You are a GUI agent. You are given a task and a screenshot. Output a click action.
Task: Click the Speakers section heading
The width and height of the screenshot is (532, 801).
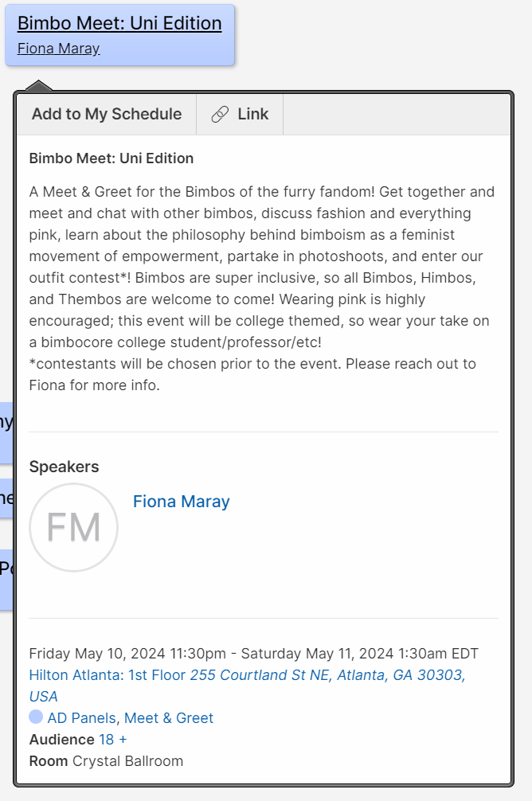(65, 467)
